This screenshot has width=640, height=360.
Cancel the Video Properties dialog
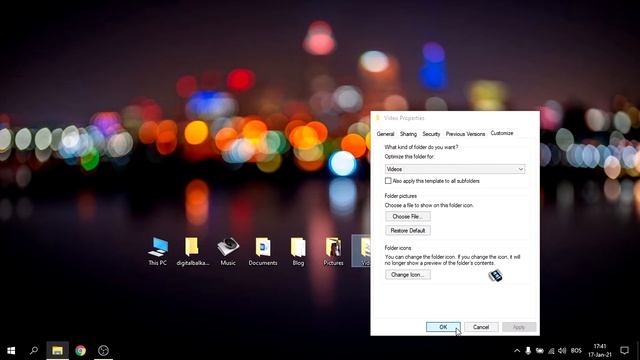point(481,327)
